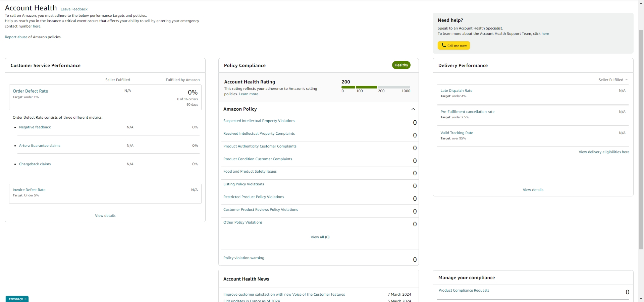Click the page vertical scrollbar
The width and height of the screenshot is (644, 302).
(x=641, y=139)
